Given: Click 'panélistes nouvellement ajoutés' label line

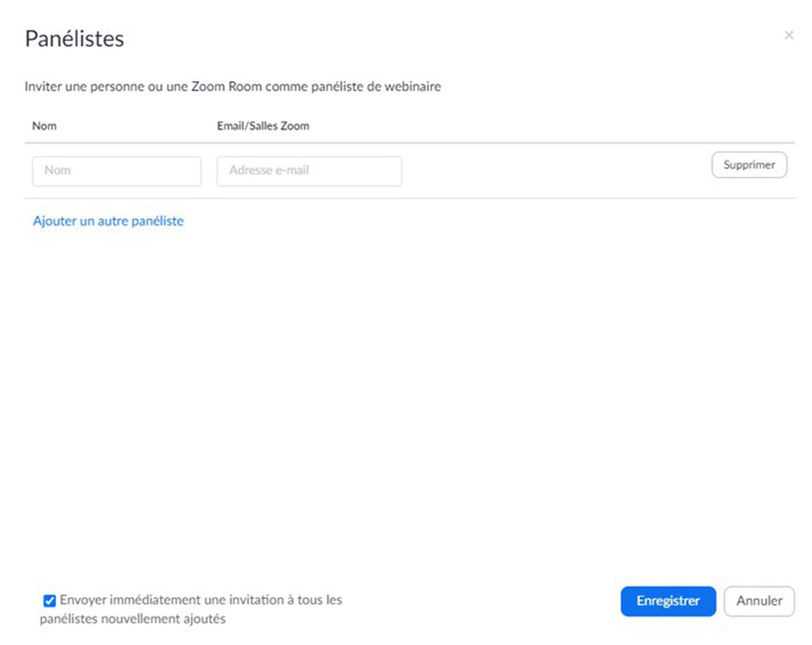Looking at the screenshot, I should click(x=133, y=619).
